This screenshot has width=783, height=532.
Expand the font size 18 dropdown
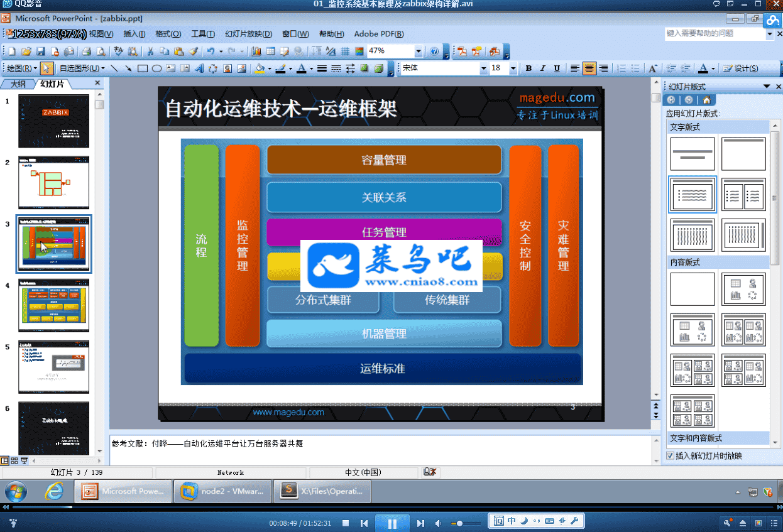(x=513, y=68)
